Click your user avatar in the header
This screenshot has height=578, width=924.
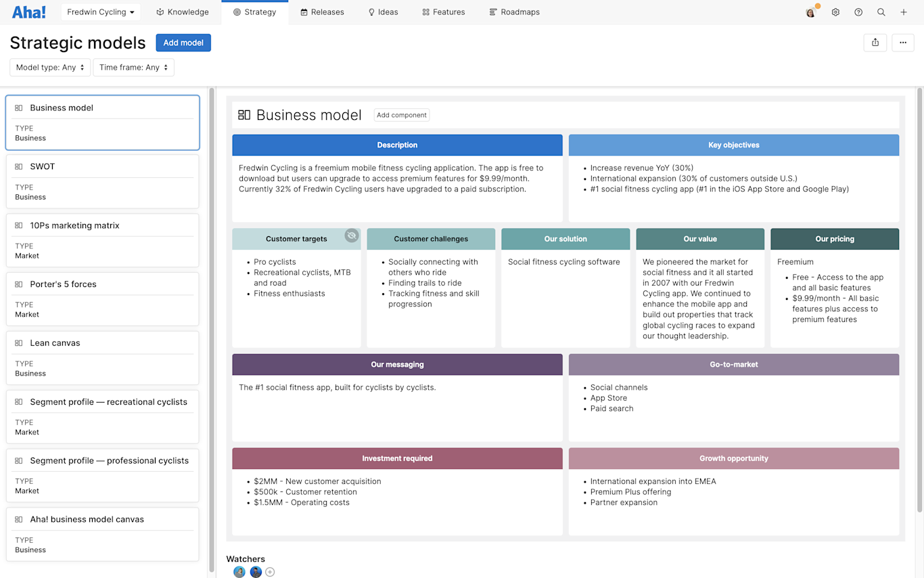[810, 12]
